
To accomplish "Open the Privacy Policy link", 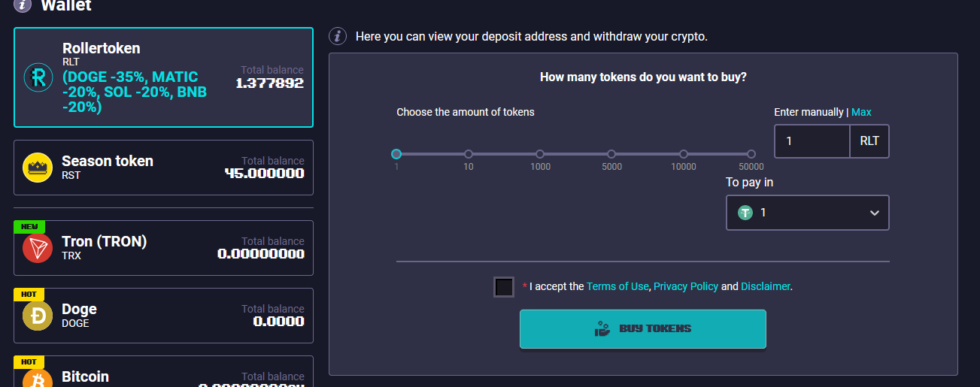I will coord(685,286).
